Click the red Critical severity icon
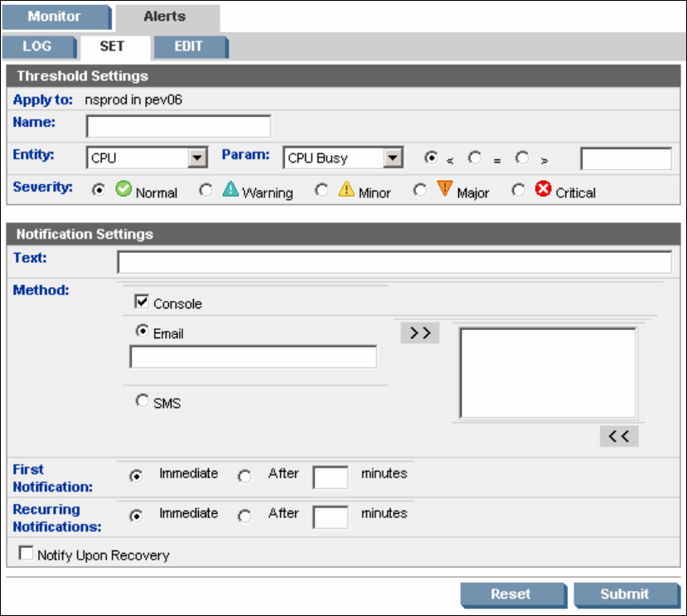The width and height of the screenshot is (687, 616). (544, 190)
